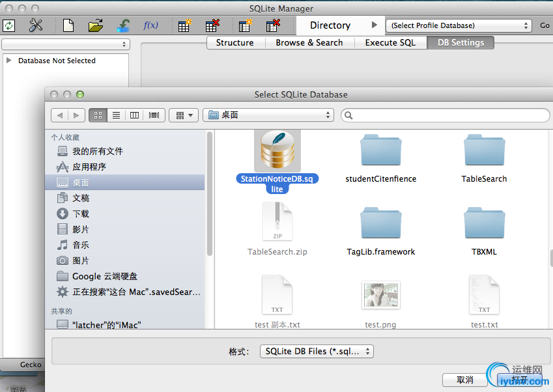Open the 格式 SQLite DB Files dropdown
Image resolution: width=553 pixels, height=392 pixels.
pyautogui.click(x=317, y=351)
